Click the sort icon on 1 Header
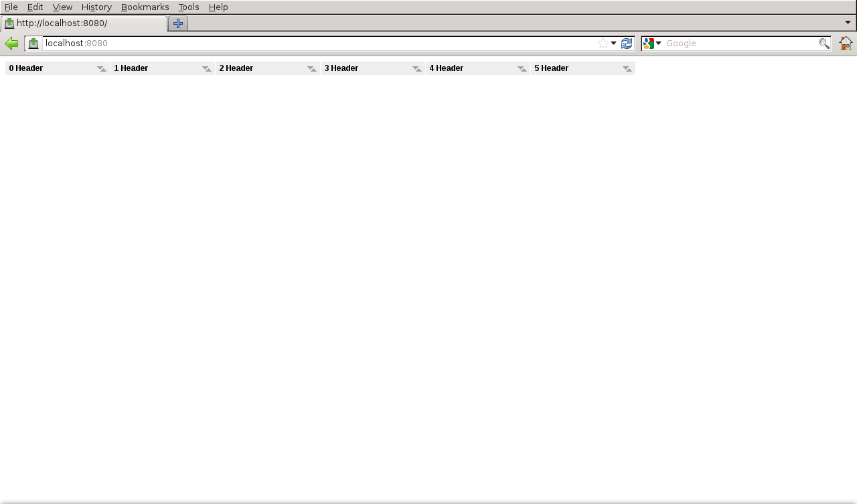Screen dimensions: 857x504 pos(207,68)
